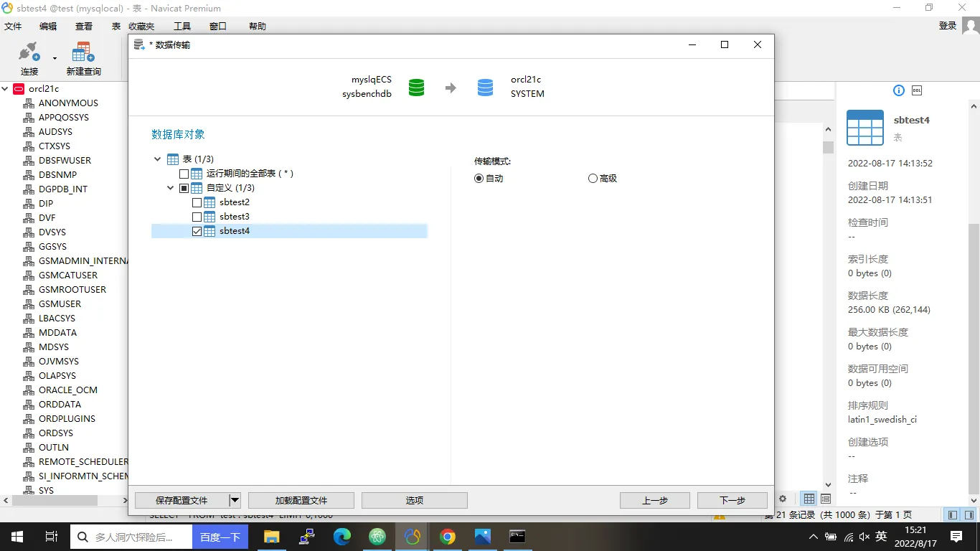This screenshot has height=551, width=980.
Task: Open the 收藏夹 menu
Action: coord(141,26)
